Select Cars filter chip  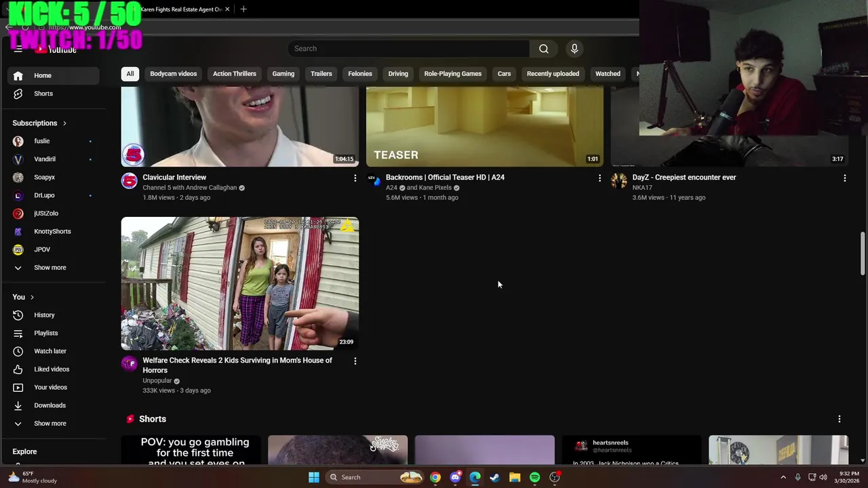[x=505, y=74]
